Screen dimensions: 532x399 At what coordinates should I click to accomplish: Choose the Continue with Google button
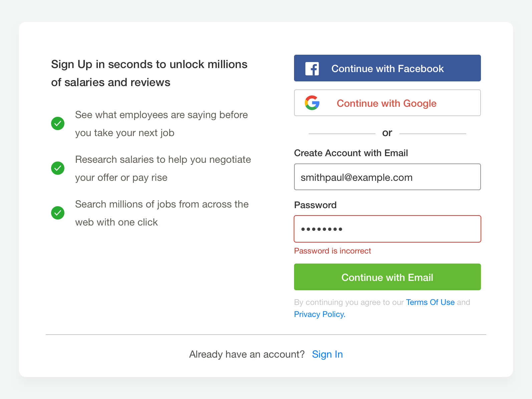coord(387,103)
